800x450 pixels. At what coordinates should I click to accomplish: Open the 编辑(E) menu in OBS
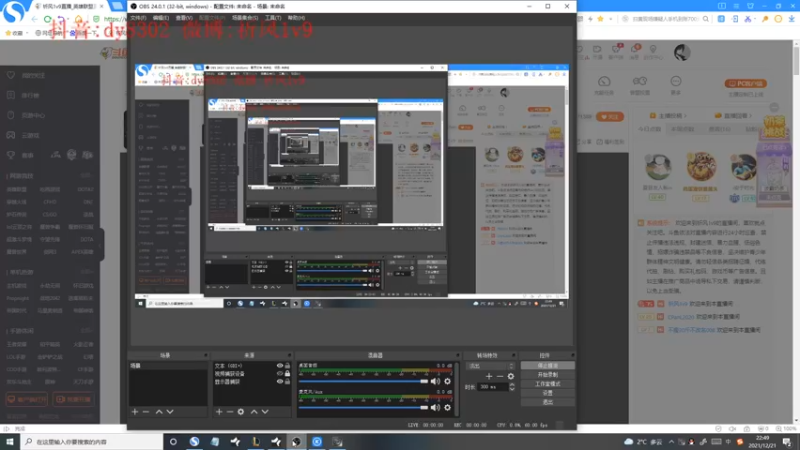click(x=161, y=18)
